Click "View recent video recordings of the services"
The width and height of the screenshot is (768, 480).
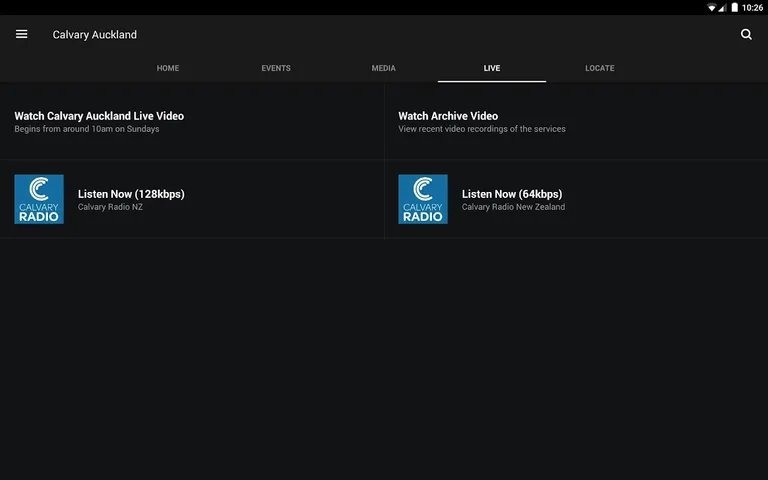click(482, 129)
